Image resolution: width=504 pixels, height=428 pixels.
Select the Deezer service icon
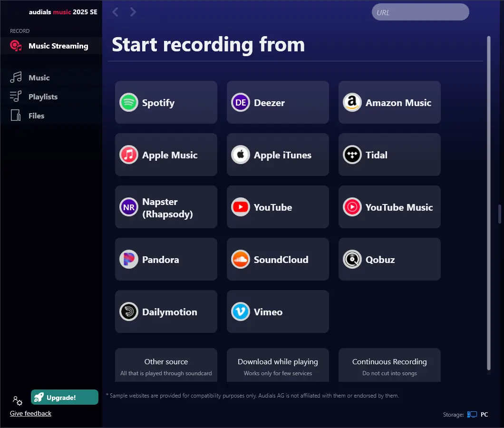241,103
